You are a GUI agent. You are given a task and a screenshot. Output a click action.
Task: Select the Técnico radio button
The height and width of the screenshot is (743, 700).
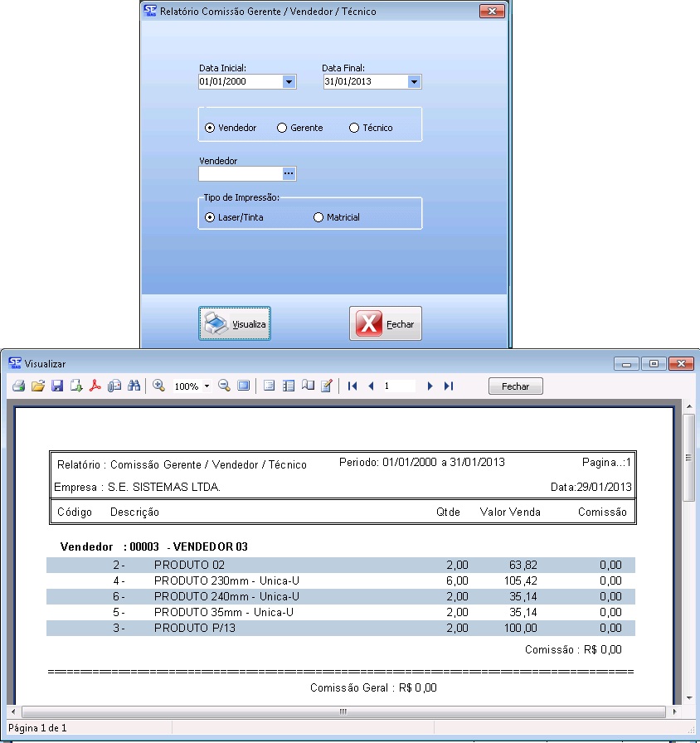[354, 128]
